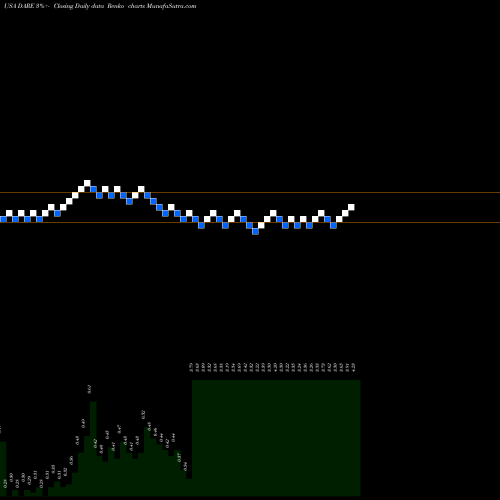Select the lowest blue Renko brick
Screen dimensions: 500x500
(255, 231)
